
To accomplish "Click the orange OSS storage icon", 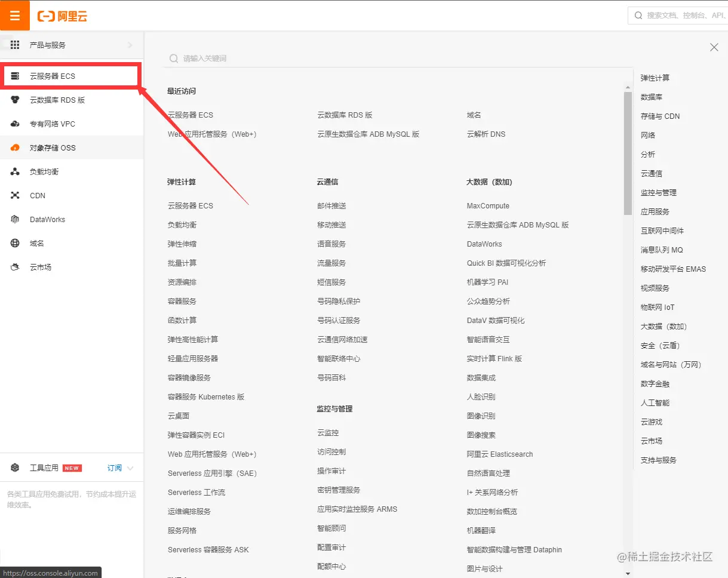I will coord(16,147).
